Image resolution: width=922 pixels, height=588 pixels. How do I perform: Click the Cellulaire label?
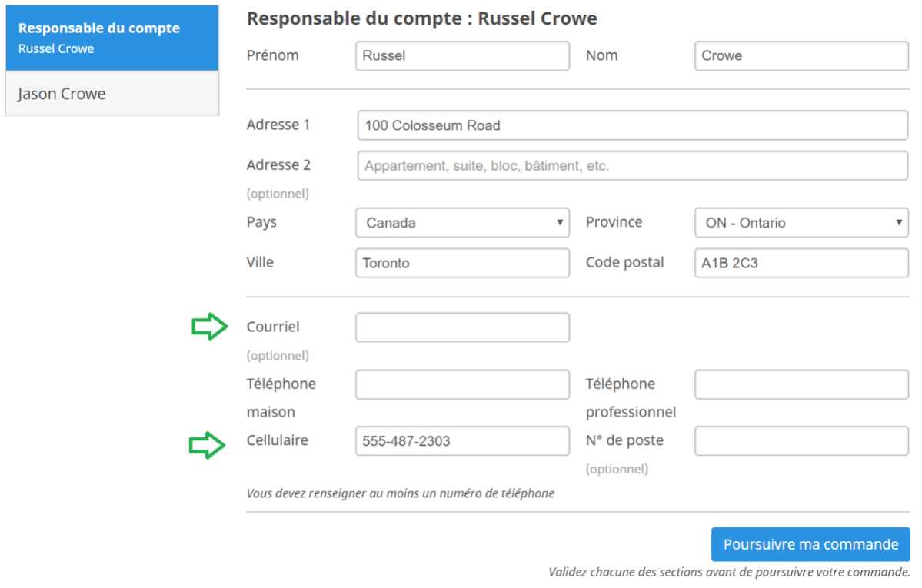click(x=277, y=440)
